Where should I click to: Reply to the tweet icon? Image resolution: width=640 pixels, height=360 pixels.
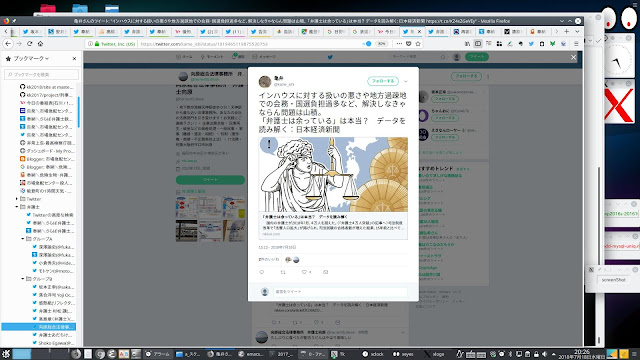click(262, 272)
